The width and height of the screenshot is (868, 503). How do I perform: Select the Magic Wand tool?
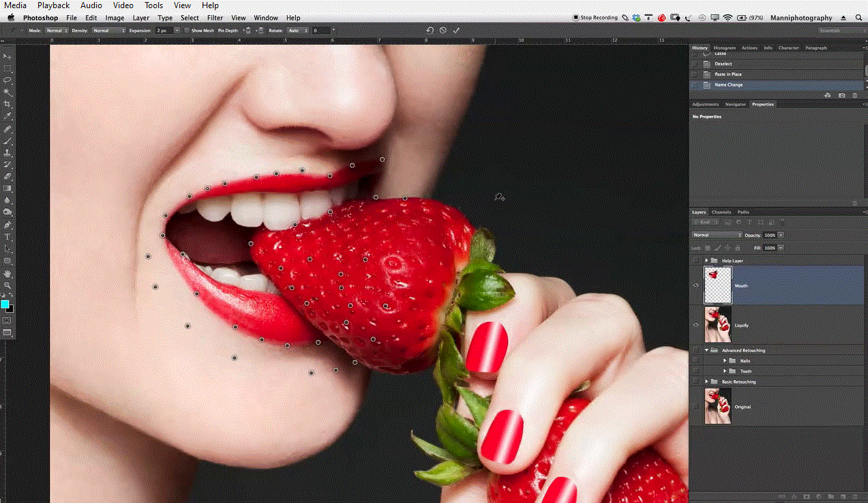(8, 91)
